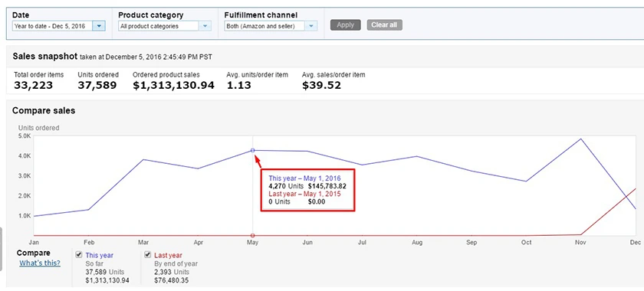Click the November peak on blue line
644x291 pixels.
(x=580, y=139)
